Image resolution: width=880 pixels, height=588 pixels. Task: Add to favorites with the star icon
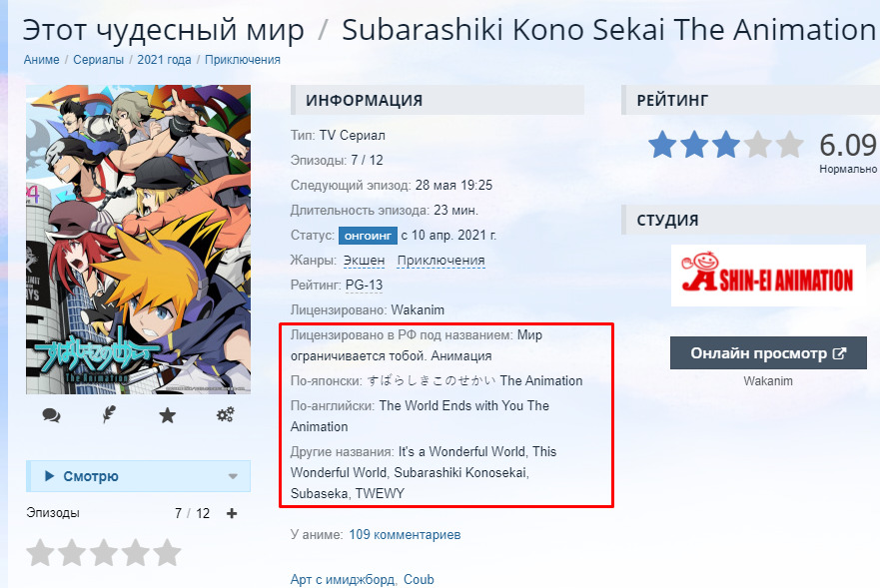click(167, 415)
